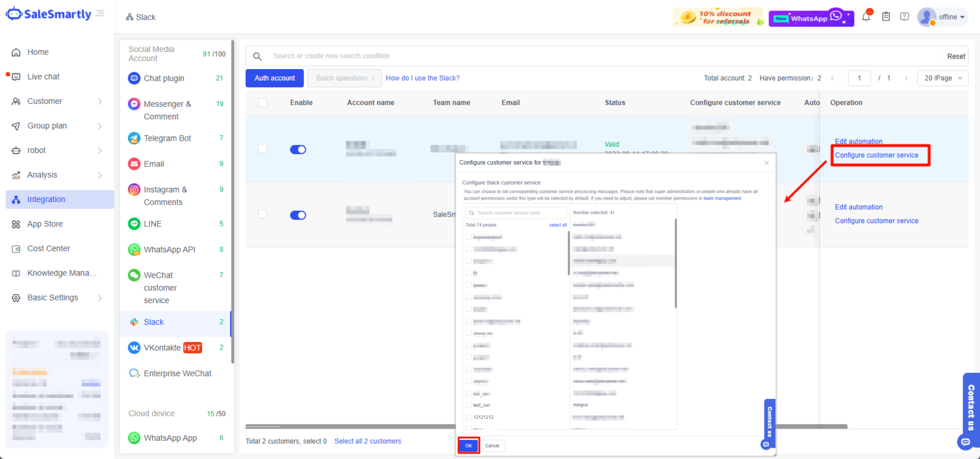Tick the table header select-all checkbox

(263, 103)
